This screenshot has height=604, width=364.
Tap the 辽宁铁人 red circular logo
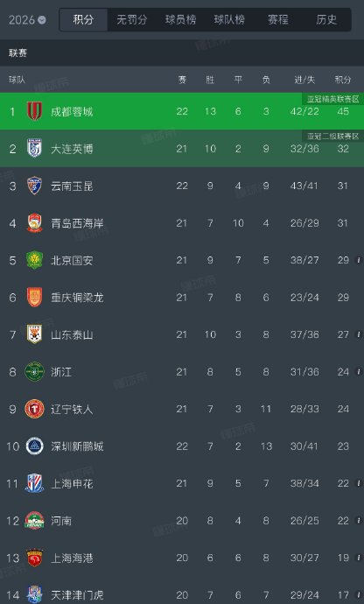point(35,409)
